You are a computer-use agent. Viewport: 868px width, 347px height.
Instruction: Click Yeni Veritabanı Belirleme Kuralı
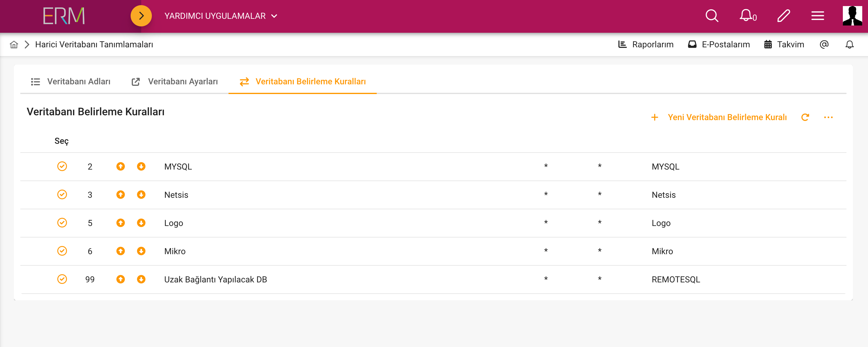[x=727, y=117]
